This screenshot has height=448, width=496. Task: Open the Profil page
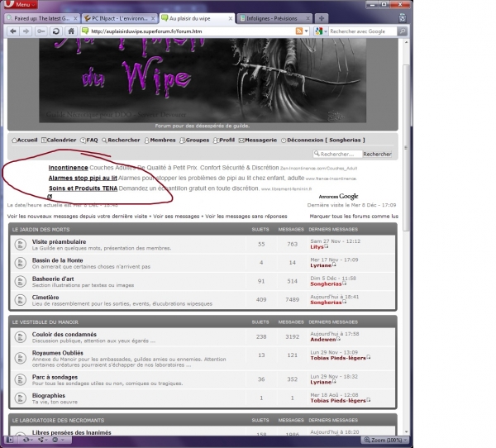click(x=224, y=141)
